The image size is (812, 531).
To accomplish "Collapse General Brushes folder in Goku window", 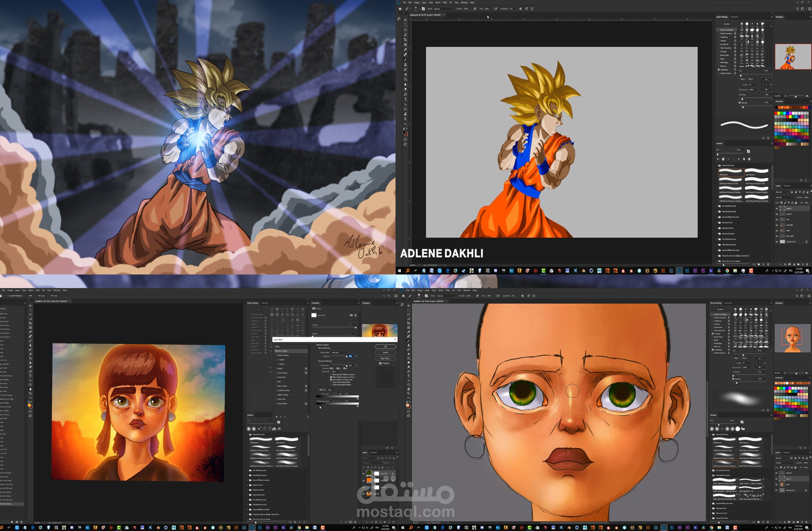I will (717, 165).
